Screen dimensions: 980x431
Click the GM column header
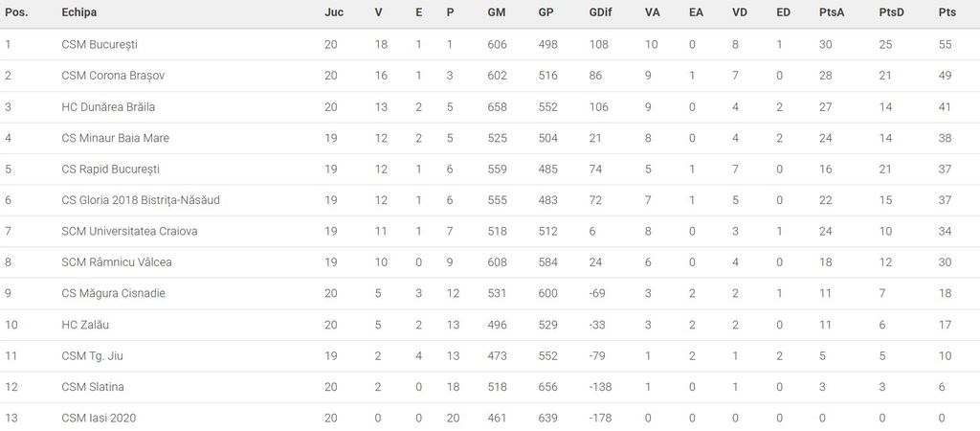click(497, 13)
